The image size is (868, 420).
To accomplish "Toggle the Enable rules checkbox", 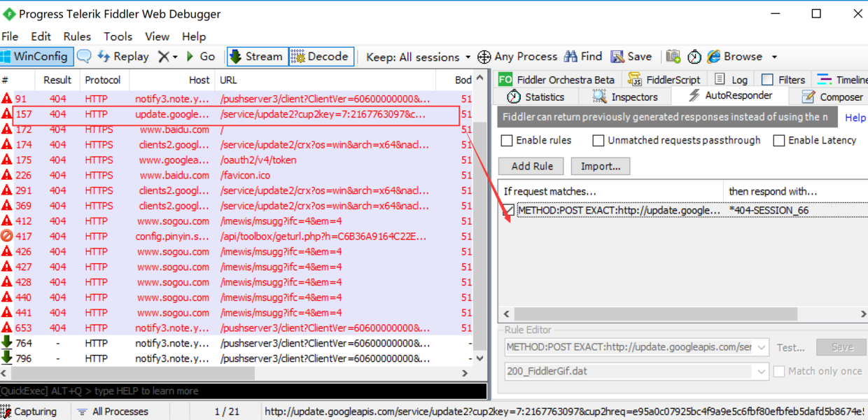I will pos(507,141).
